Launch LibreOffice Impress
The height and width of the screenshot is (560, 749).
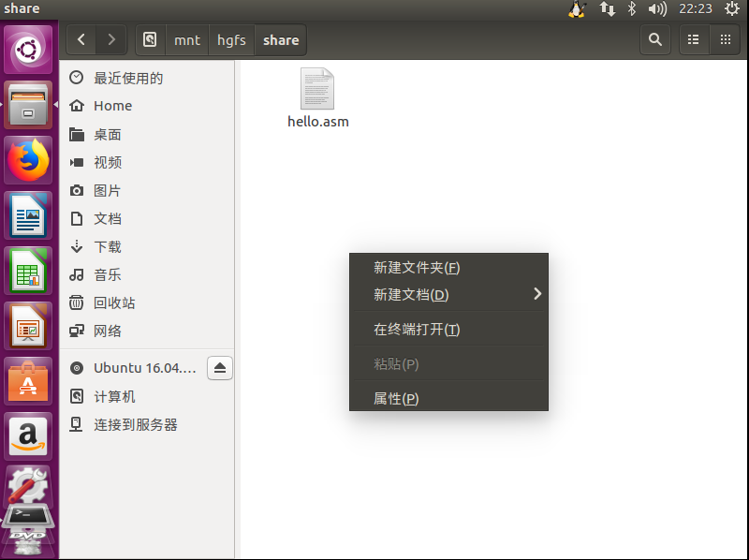pyautogui.click(x=28, y=326)
